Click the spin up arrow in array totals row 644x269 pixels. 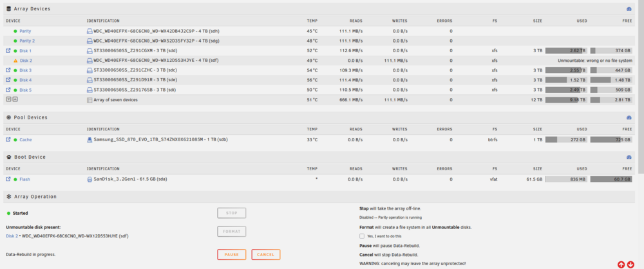point(15,99)
